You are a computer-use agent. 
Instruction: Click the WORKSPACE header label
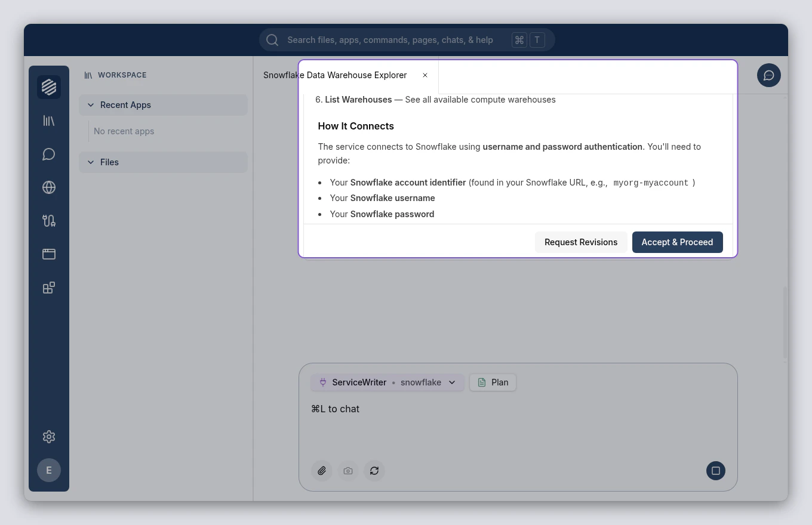(122, 75)
